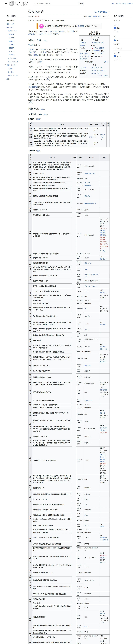The width and height of the screenshot is (138, 644).
Task: Open the 寄付 link
Action: coord(113,4)
